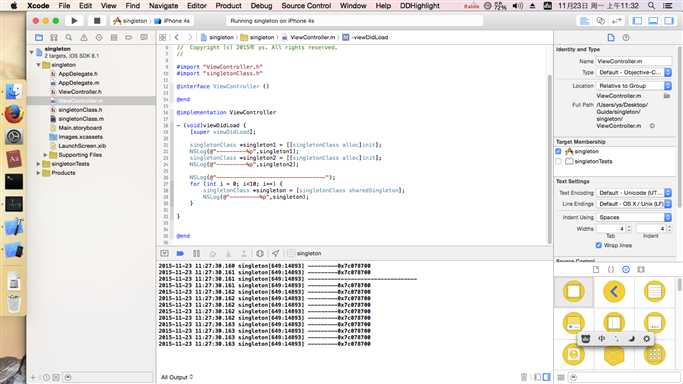This screenshot has height=384, width=683.
Task: Run the app with the Play button
Action: (x=74, y=20)
